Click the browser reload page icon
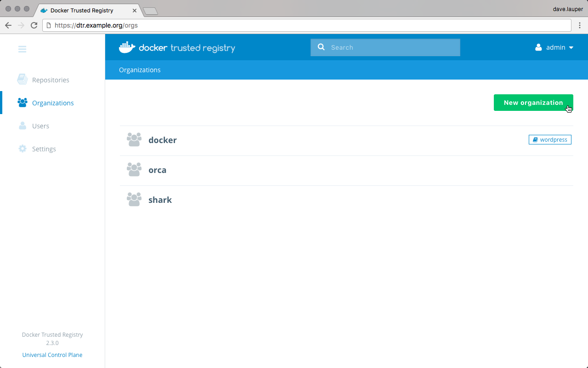 pos(34,25)
